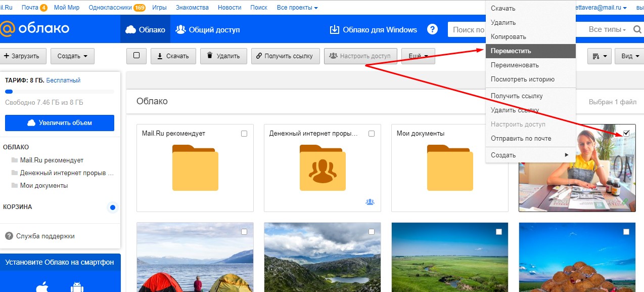Click the Получить ссылку toolbar button

(x=286, y=56)
